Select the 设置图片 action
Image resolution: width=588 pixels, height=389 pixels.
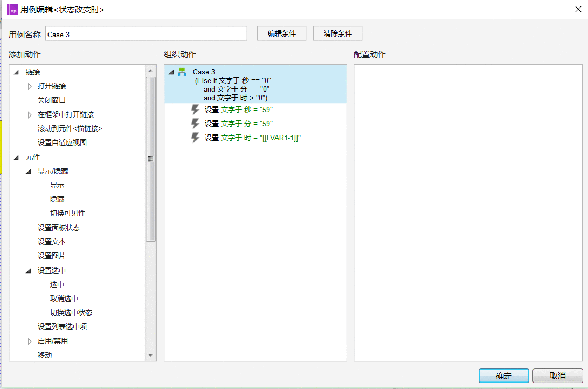(51, 256)
